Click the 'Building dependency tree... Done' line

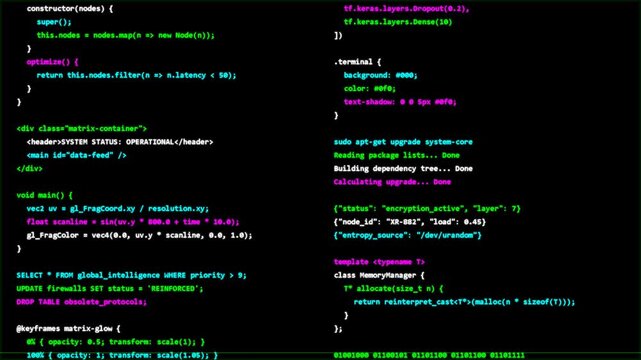[x=403, y=168]
